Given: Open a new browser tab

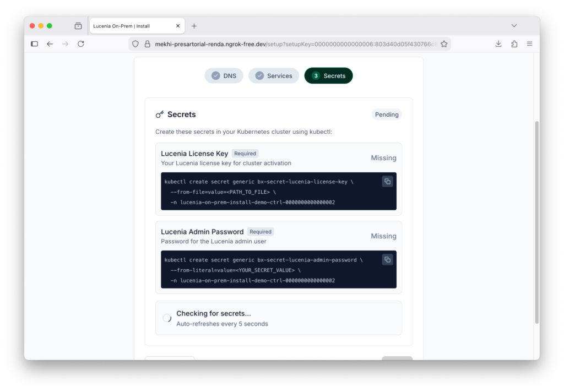Looking at the screenshot, I should pos(194,26).
